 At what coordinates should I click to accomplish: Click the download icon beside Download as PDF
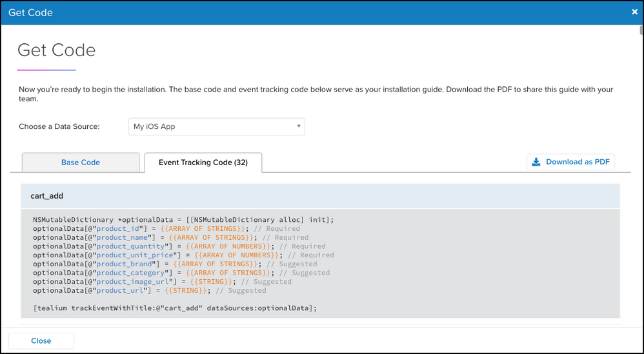click(x=536, y=162)
